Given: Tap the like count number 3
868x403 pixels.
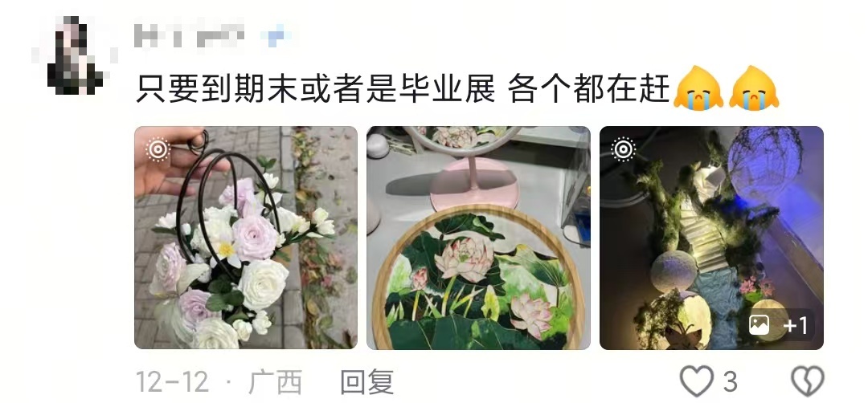Looking at the screenshot, I should pos(730,382).
